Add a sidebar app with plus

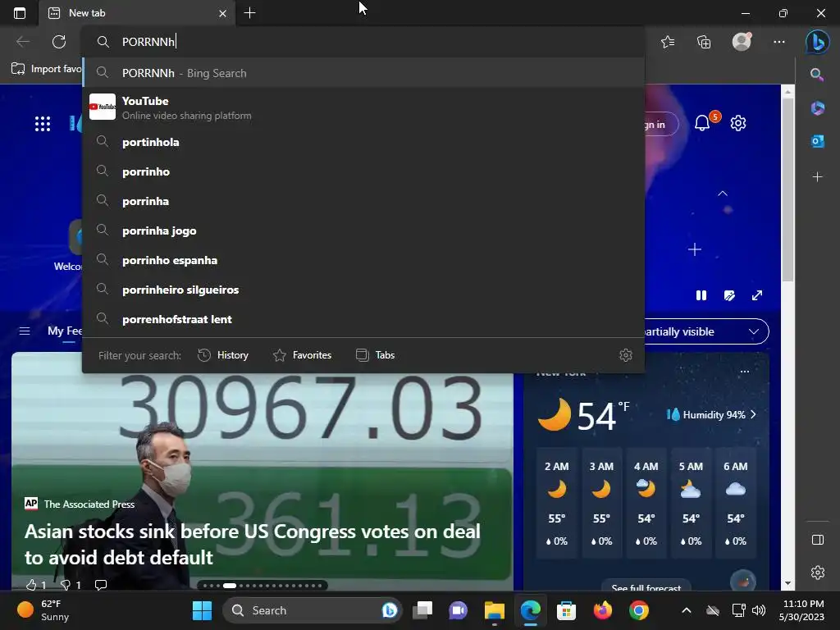click(x=818, y=177)
